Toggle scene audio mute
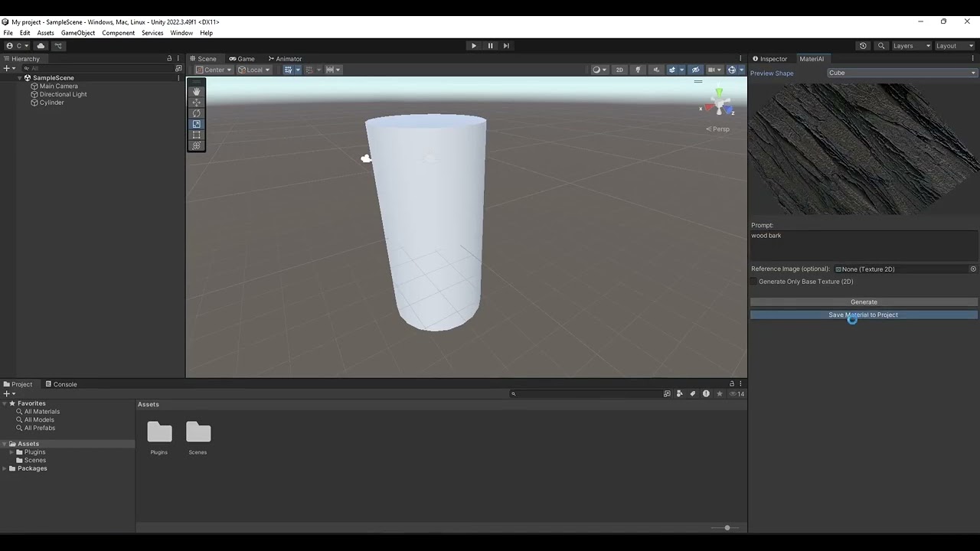The image size is (980, 551). click(655, 70)
